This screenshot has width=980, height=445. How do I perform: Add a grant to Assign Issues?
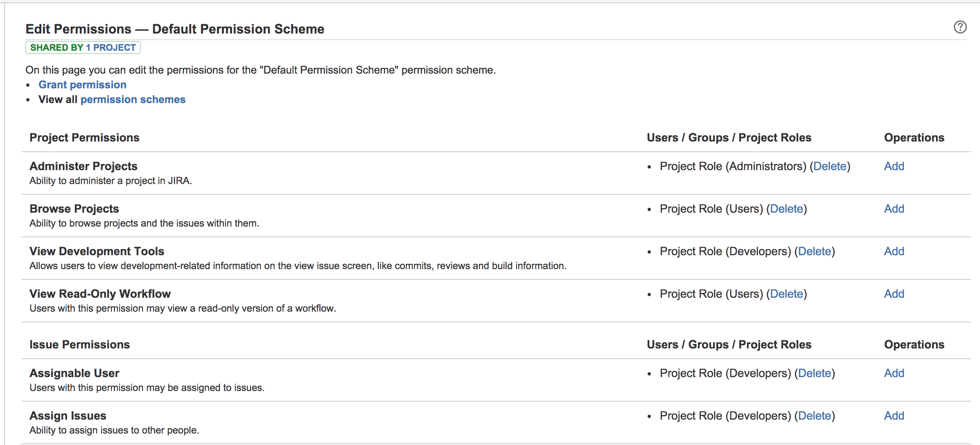(894, 416)
